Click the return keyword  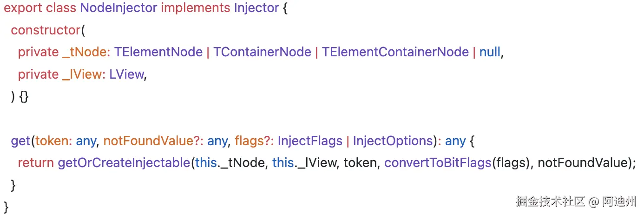tap(36, 163)
